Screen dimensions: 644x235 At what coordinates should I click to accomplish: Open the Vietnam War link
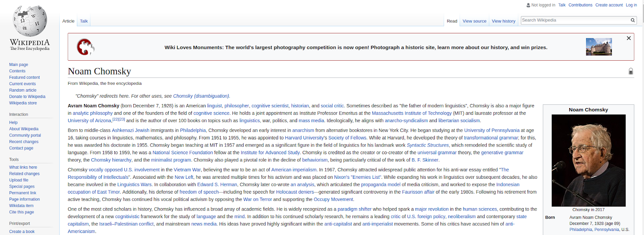click(x=187, y=170)
